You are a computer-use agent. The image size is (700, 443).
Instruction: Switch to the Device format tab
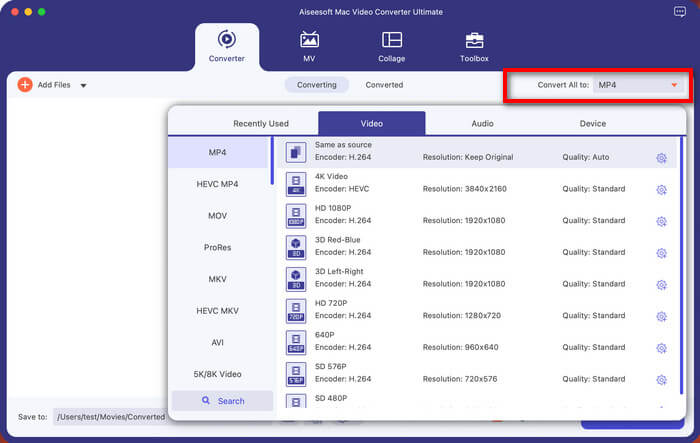pyautogui.click(x=592, y=123)
